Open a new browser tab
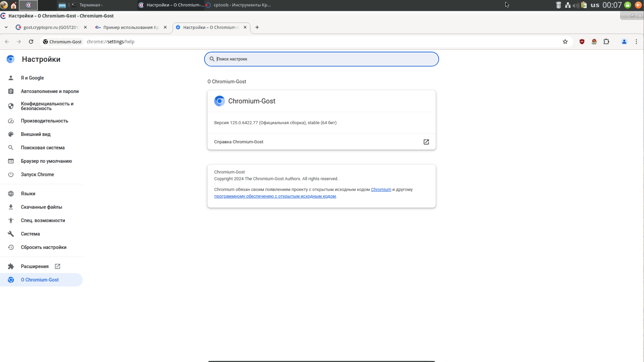 click(257, 27)
